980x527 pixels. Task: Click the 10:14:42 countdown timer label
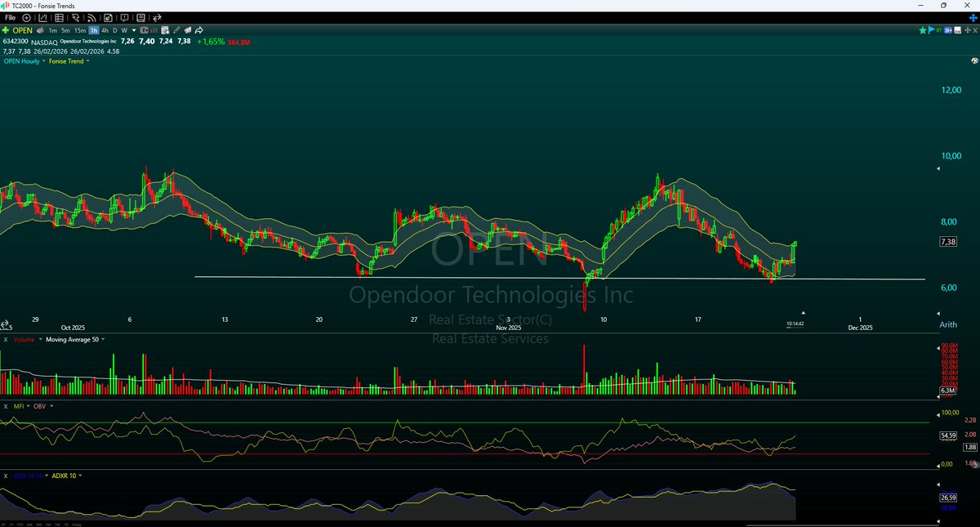(x=795, y=324)
